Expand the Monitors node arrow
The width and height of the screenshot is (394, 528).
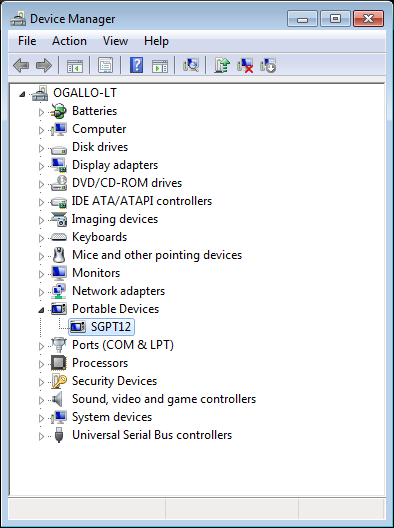click(41, 274)
